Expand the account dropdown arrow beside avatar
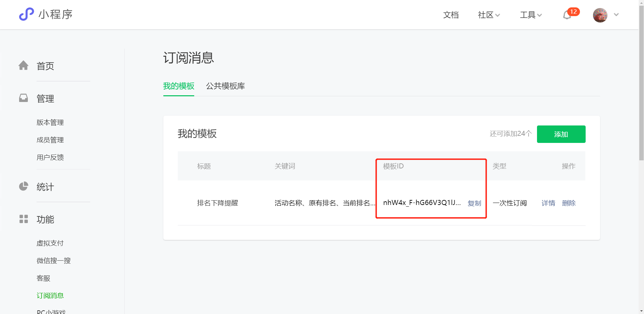Image resolution: width=644 pixels, height=314 pixels. [616, 15]
